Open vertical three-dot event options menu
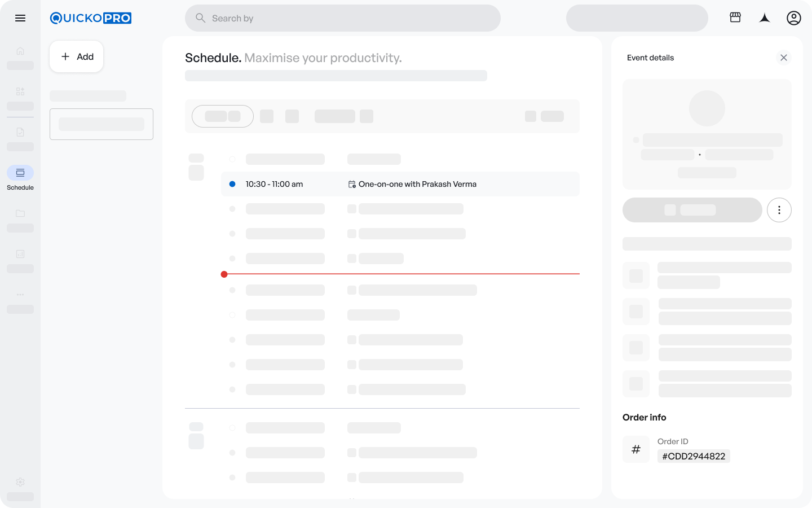 pos(779,210)
